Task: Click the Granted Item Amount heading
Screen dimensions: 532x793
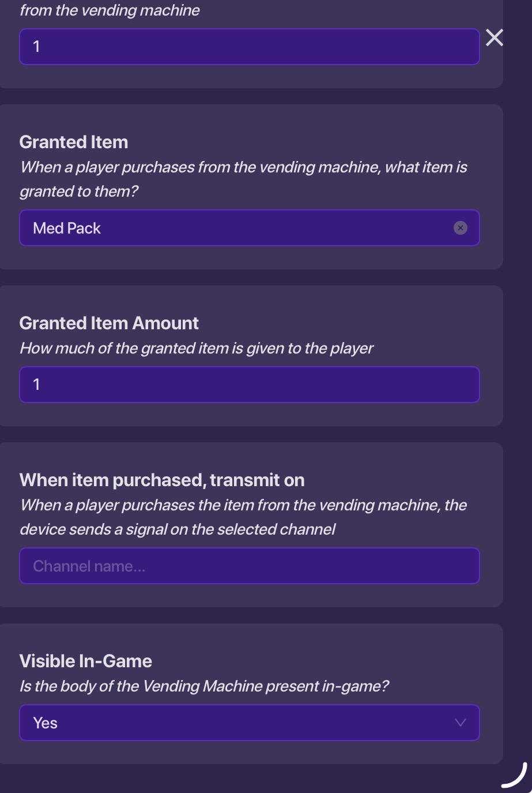Action: pos(109,323)
